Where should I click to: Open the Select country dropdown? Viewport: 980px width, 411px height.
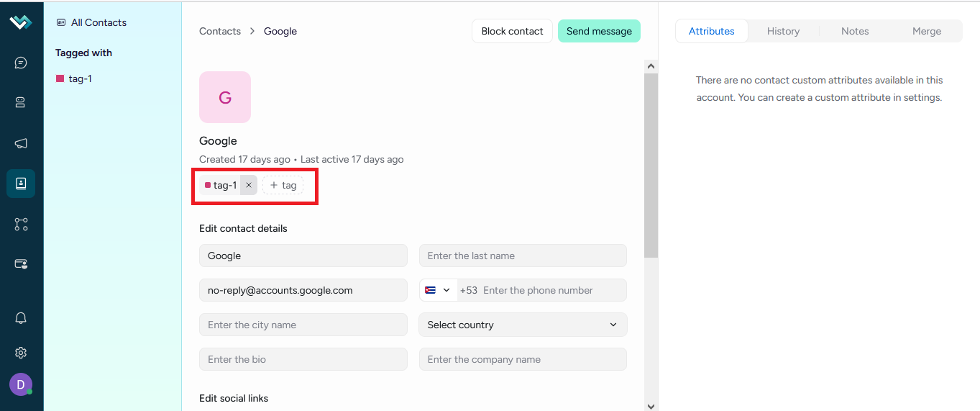point(523,325)
